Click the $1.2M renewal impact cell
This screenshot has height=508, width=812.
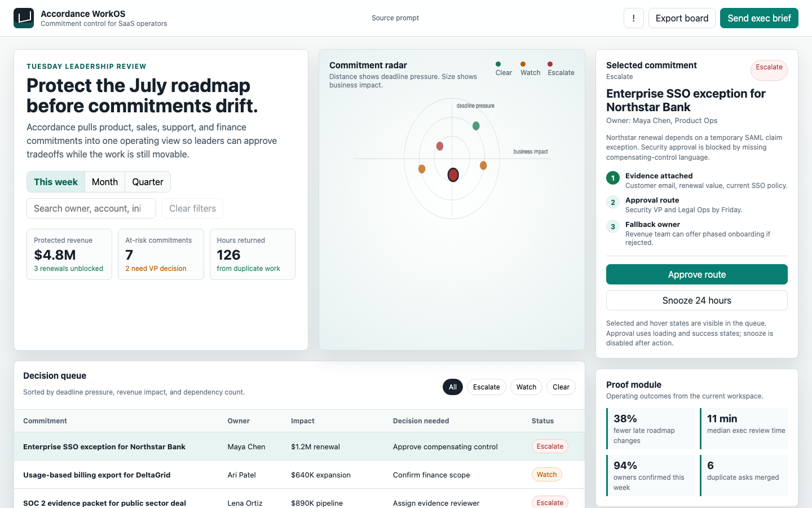click(x=315, y=446)
